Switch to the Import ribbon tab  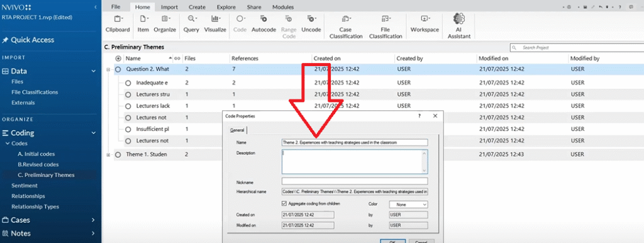coord(169,7)
